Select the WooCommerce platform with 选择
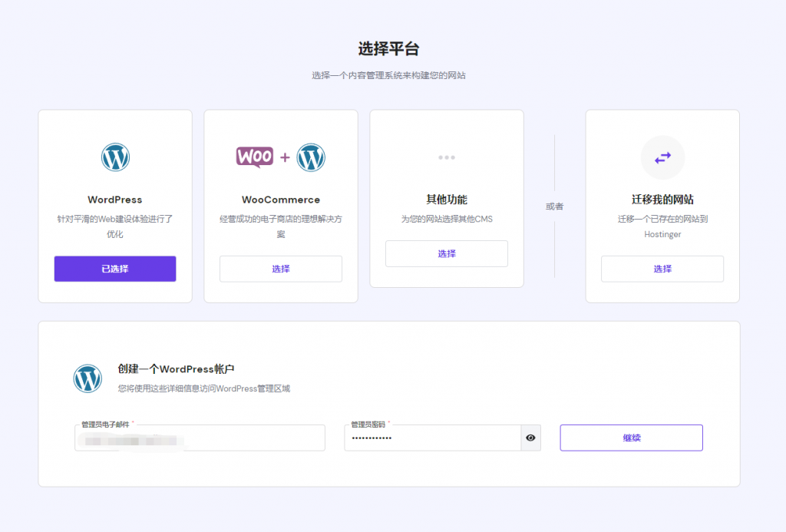Viewport: 786px width, 532px height. pos(281,269)
